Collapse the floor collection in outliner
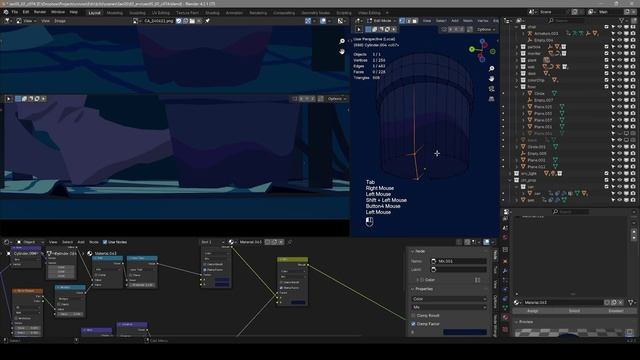The width and height of the screenshot is (640, 360). (517, 87)
